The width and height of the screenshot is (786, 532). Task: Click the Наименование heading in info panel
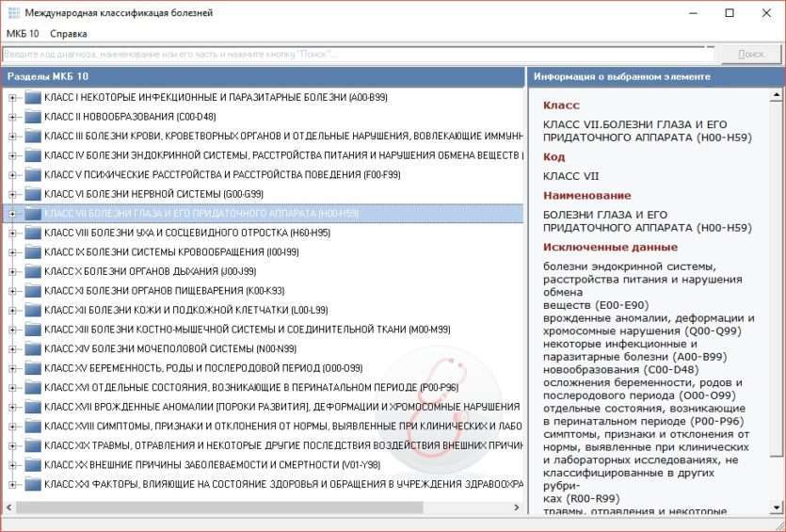tap(587, 196)
